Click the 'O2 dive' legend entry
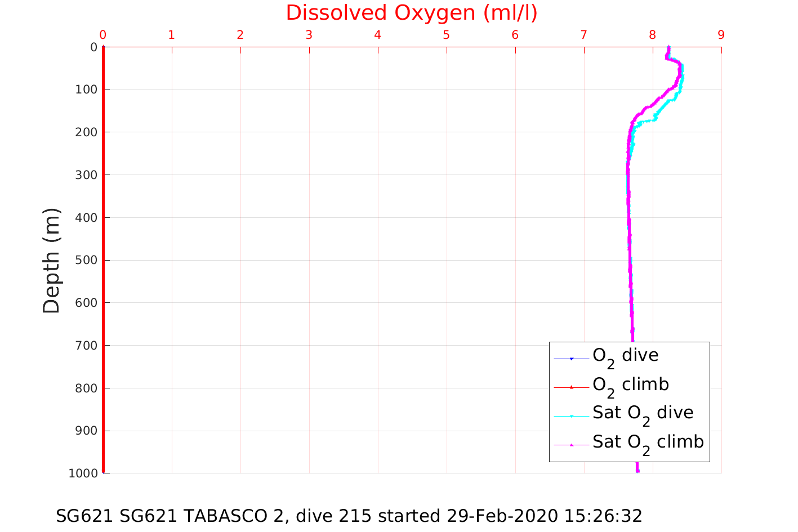The image size is (798, 532). (625, 357)
